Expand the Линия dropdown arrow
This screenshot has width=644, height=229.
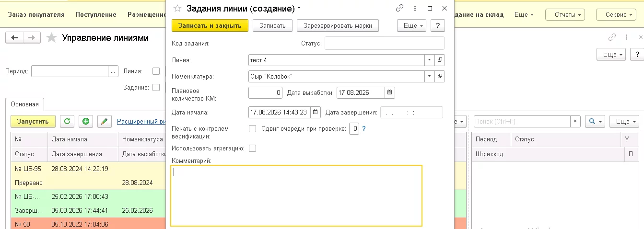[429, 60]
